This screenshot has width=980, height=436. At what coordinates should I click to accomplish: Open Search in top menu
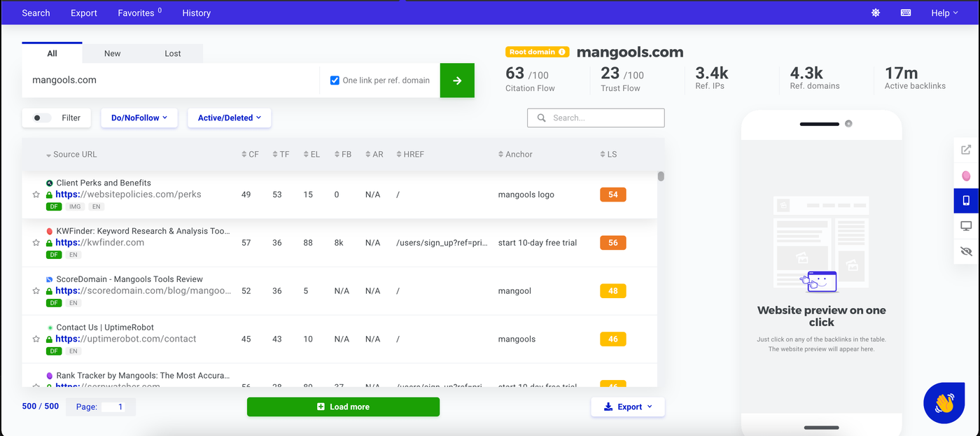click(36, 13)
